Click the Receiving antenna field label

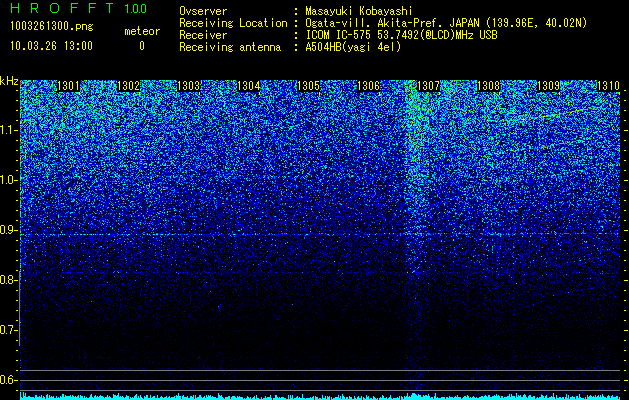point(230,47)
